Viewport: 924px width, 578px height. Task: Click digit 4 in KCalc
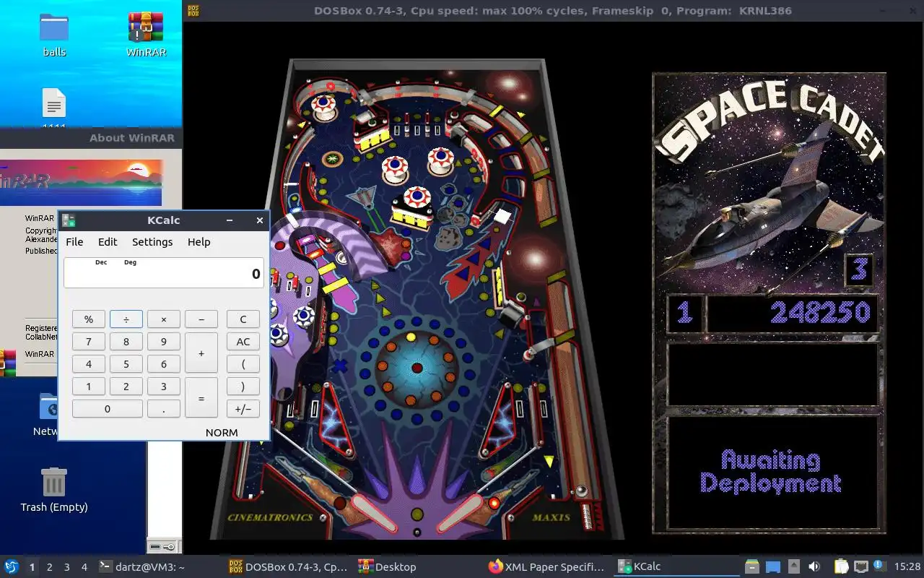89,363
